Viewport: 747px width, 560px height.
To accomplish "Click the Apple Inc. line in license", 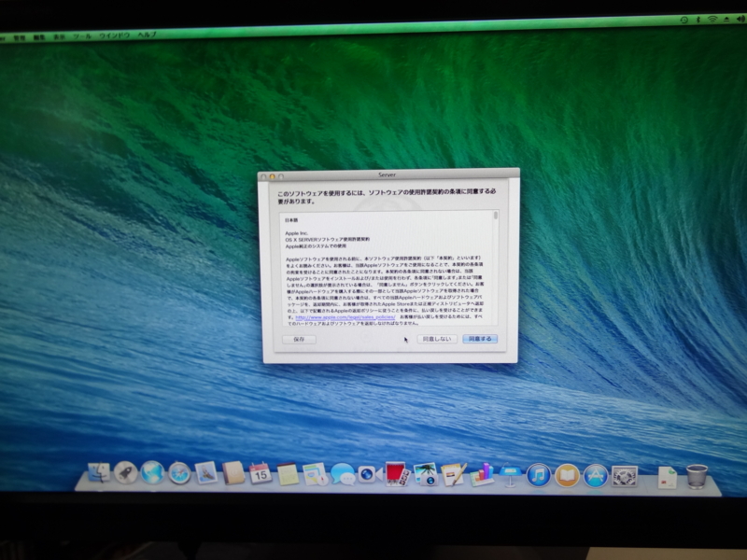I will click(296, 233).
